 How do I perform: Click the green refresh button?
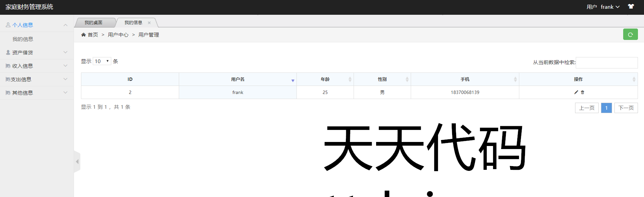tap(630, 35)
